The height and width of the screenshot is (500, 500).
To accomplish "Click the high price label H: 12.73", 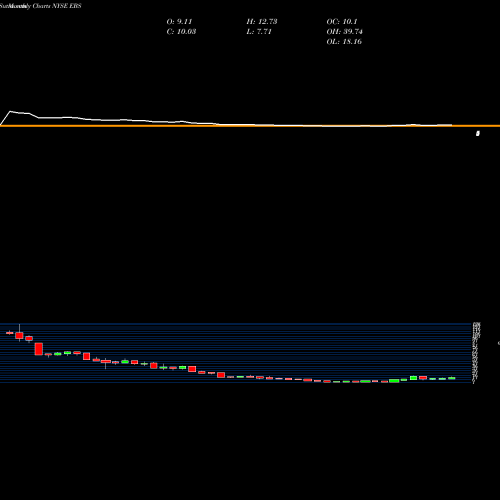I will (262, 22).
